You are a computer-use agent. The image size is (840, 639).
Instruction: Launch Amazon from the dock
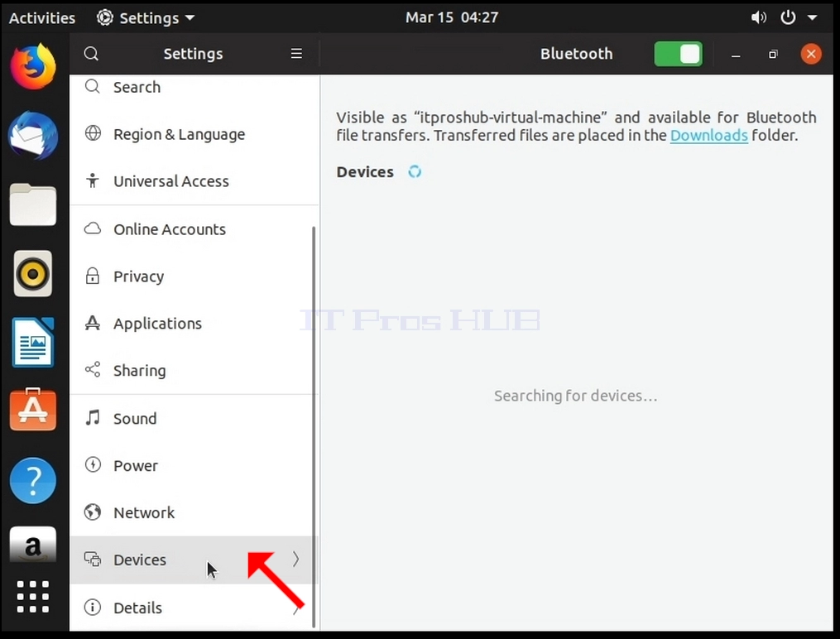(x=32, y=545)
